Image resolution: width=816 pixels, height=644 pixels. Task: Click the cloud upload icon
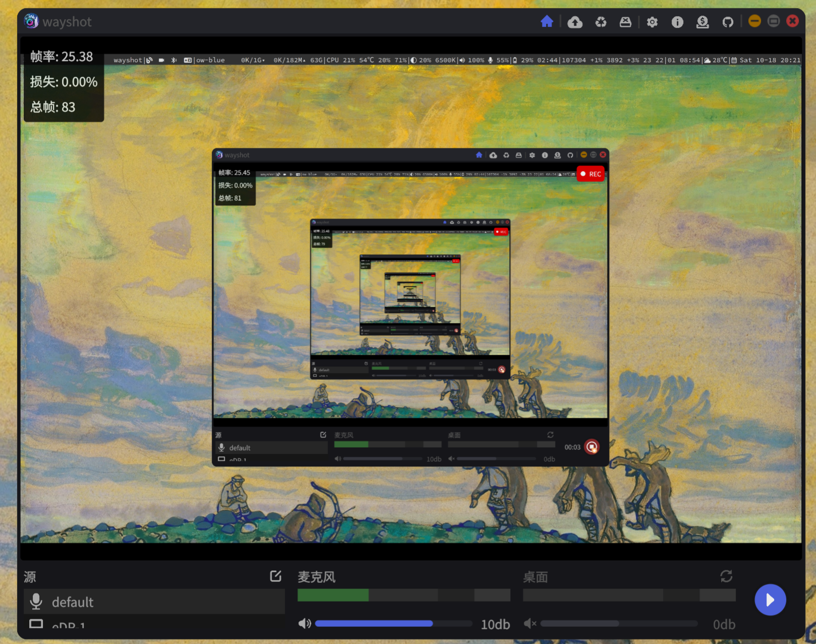575,22
